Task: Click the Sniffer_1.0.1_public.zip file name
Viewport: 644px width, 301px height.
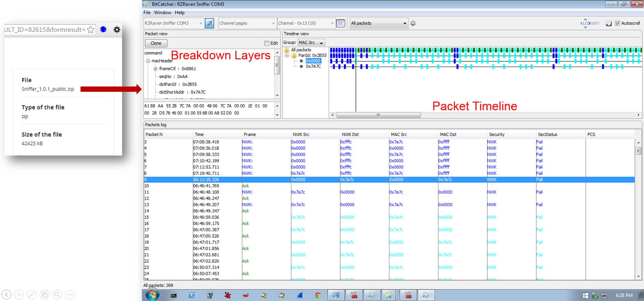Action: [x=48, y=89]
